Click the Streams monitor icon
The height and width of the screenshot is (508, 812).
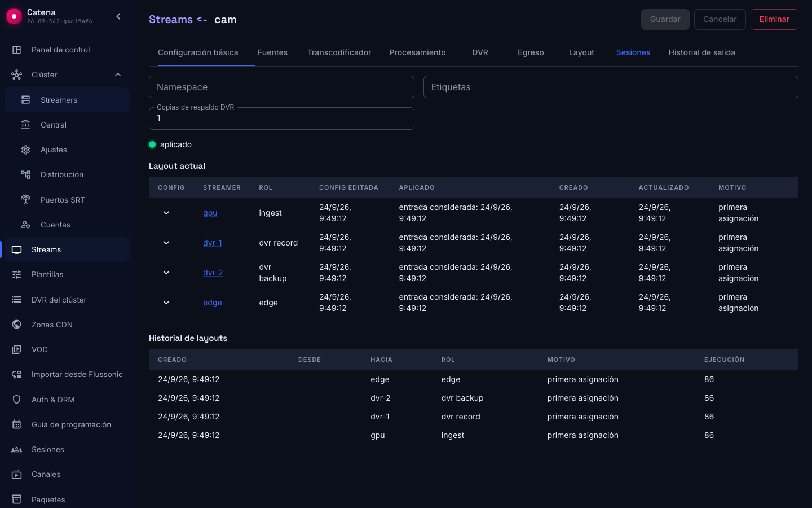click(x=17, y=249)
